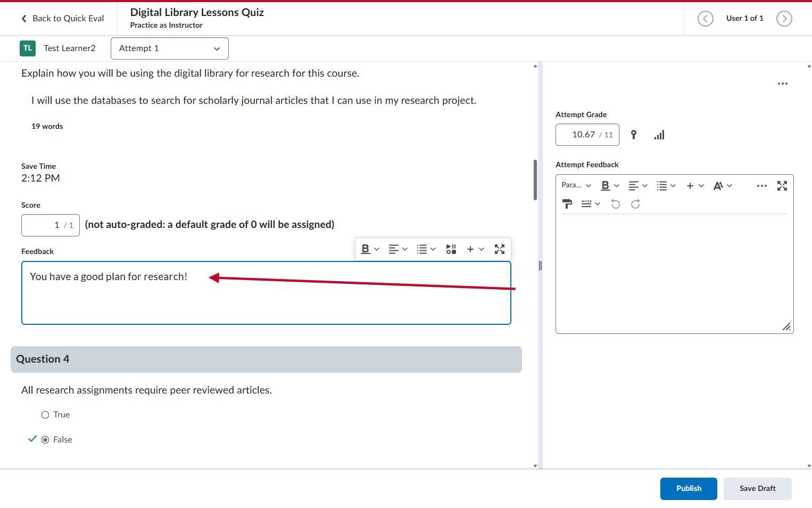Open the Attempt 1 dropdown

(170, 48)
